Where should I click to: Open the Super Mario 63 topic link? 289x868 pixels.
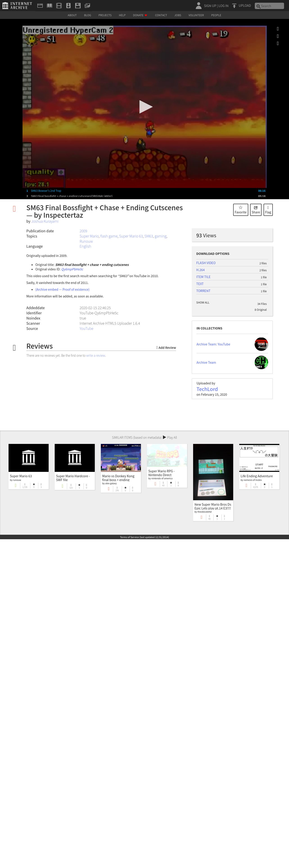click(131, 236)
